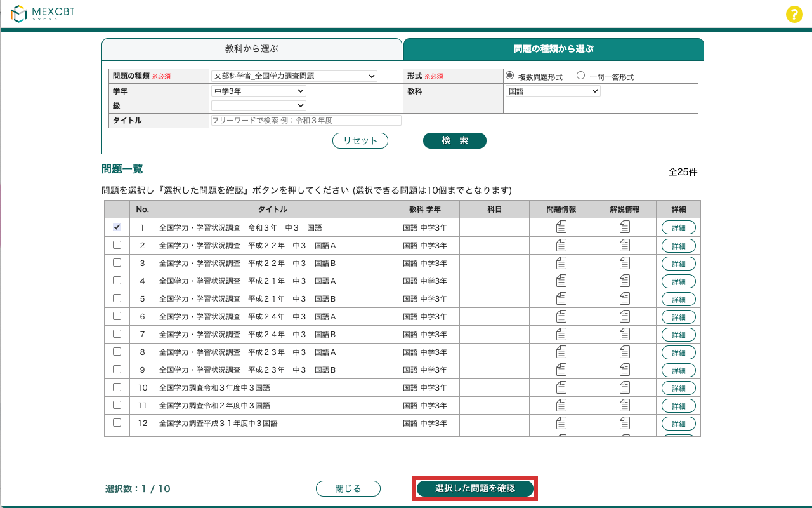Click the 全25件 result count text

pos(683,172)
